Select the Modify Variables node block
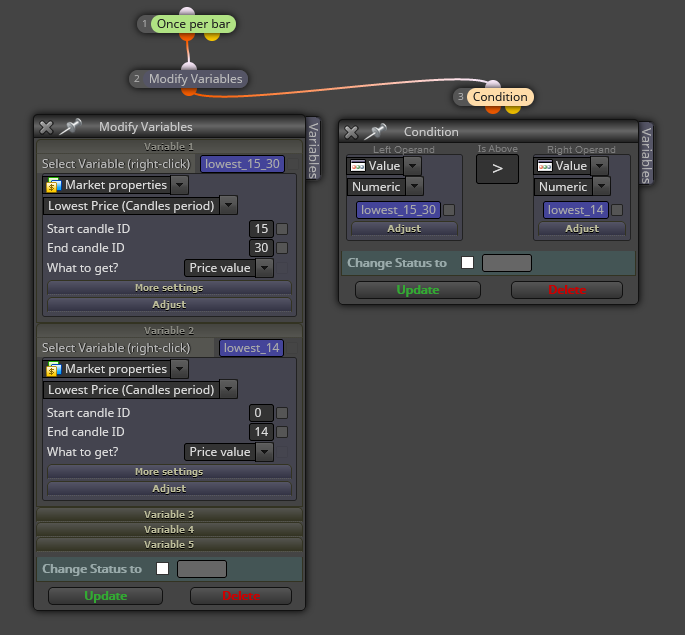Screen dimensions: 685x635 click(x=195, y=79)
